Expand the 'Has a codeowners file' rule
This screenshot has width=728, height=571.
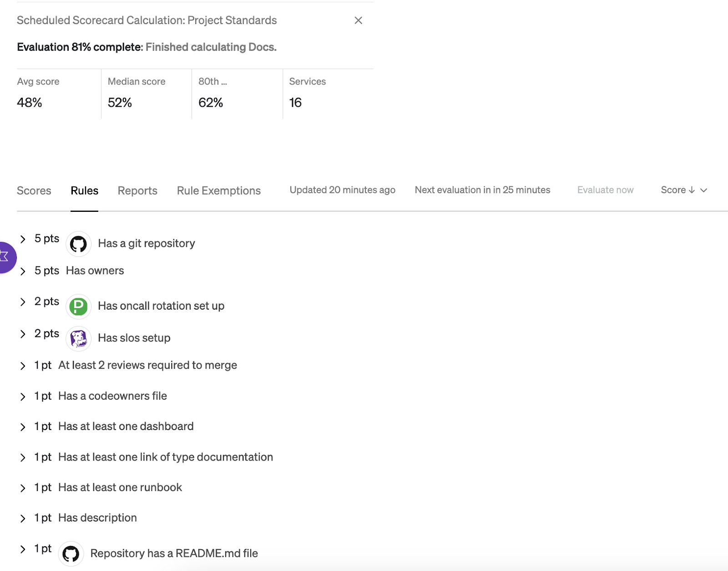click(x=23, y=397)
